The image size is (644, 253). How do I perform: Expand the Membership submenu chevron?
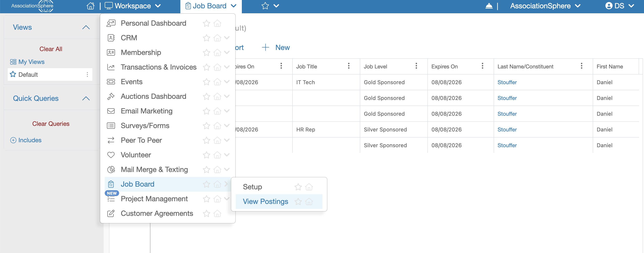pyautogui.click(x=227, y=52)
